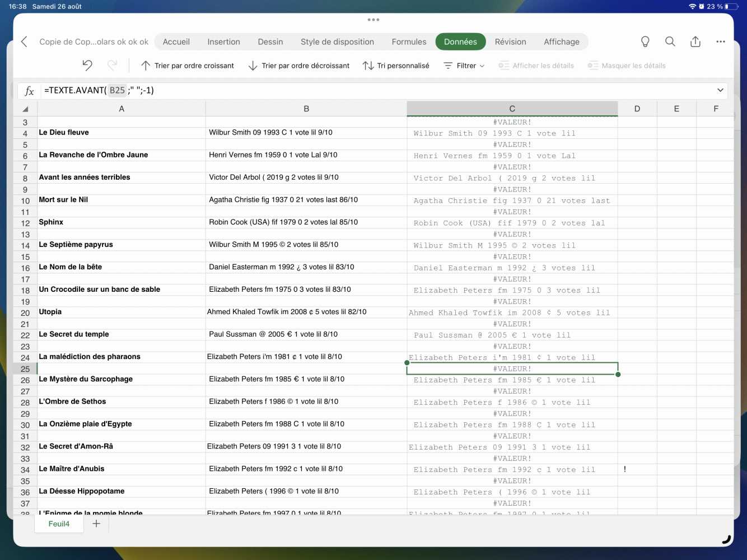Click the Redo arrow icon
The width and height of the screenshot is (747, 560).
coord(113,66)
